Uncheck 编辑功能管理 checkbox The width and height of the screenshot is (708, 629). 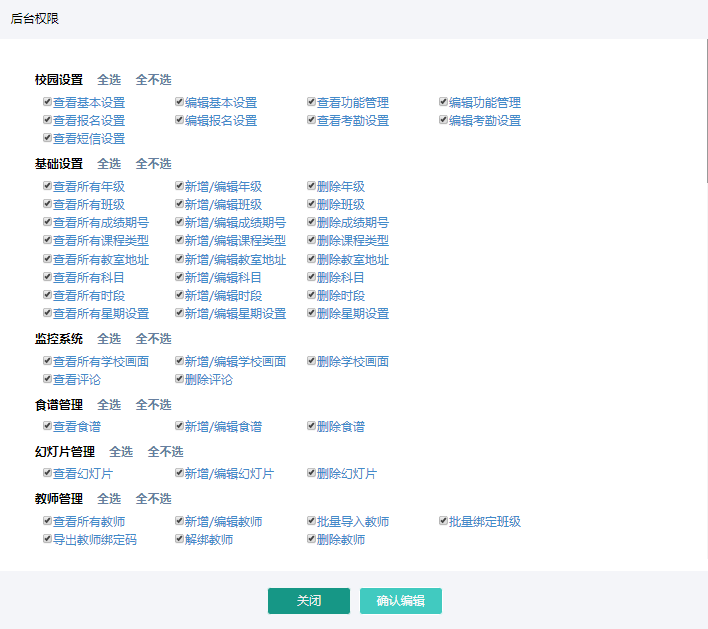[x=443, y=102]
